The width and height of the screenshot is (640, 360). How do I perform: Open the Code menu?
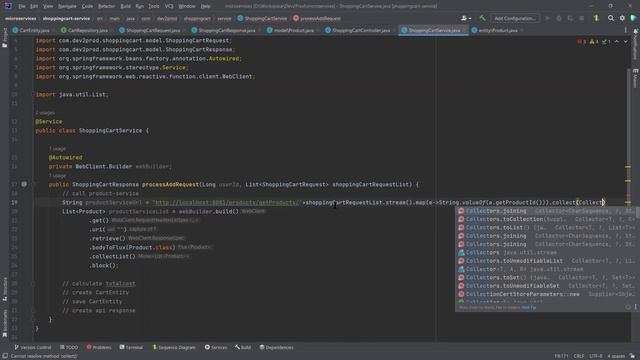tap(87, 6)
